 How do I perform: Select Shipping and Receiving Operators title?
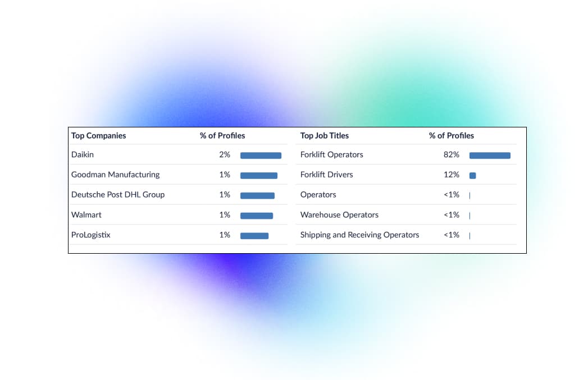pos(359,235)
